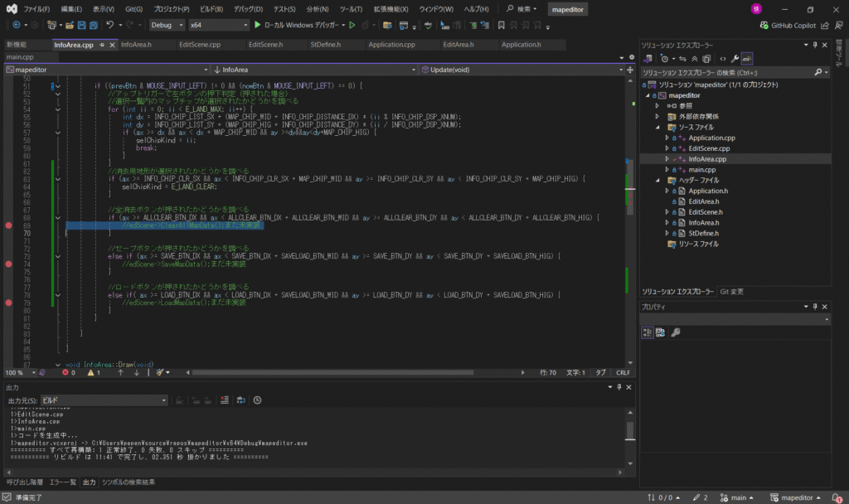Click the Undo arrow icon

(109, 25)
